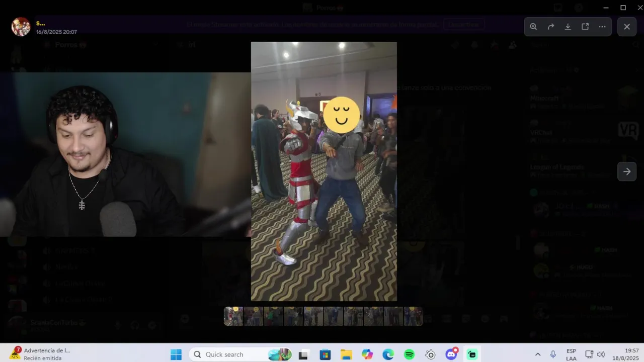Click the microphone tray icon
Viewport: 644px width, 362px height.
[x=553, y=354]
